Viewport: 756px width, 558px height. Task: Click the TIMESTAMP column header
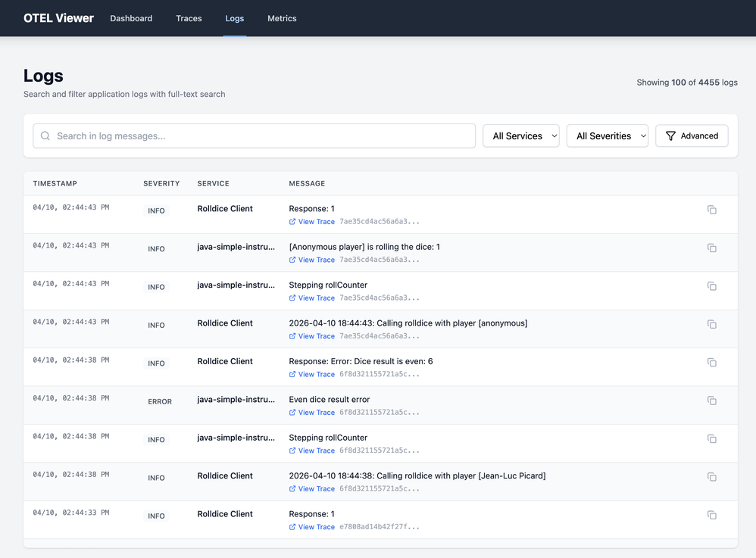(x=55, y=183)
